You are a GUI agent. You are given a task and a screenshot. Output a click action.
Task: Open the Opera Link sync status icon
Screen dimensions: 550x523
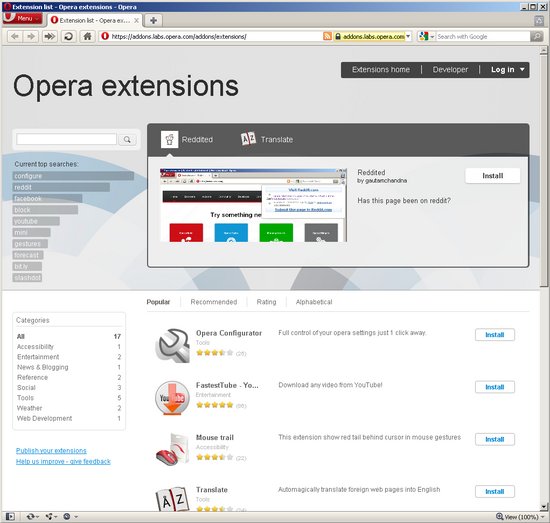(32, 516)
